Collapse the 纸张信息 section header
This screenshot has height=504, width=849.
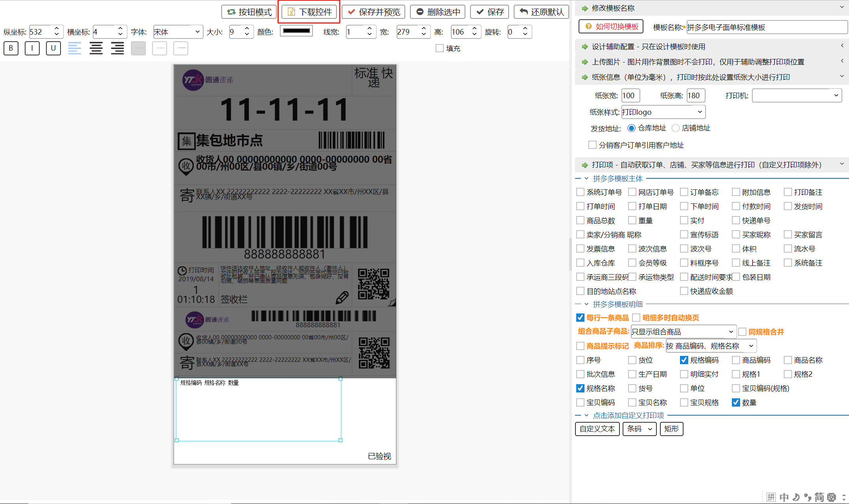tap(711, 77)
